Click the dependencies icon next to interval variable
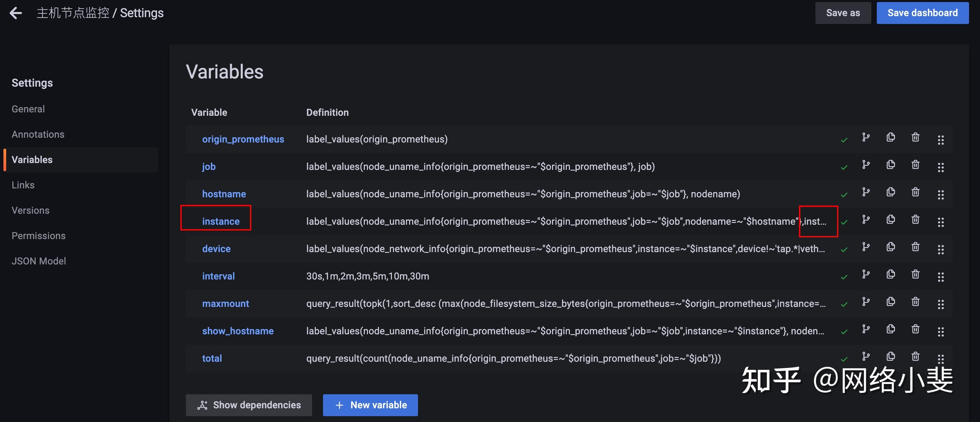 coord(865,274)
